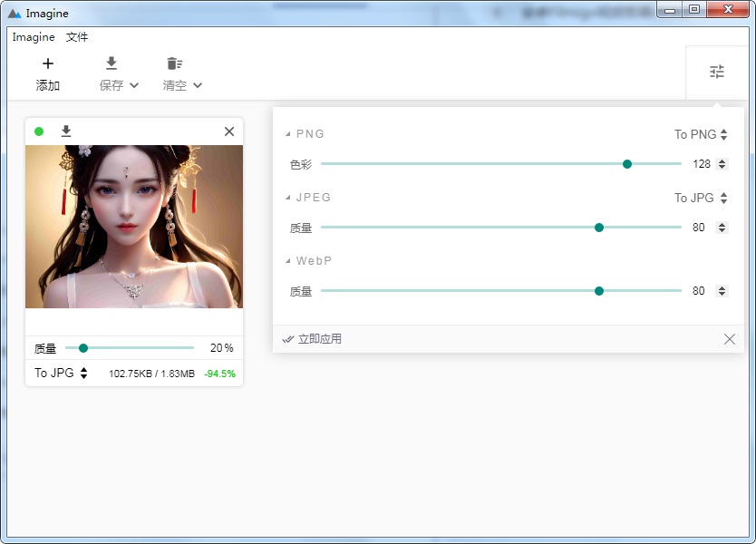The width and height of the screenshot is (756, 544).
Task: Close the settings panel with X
Action: (730, 339)
